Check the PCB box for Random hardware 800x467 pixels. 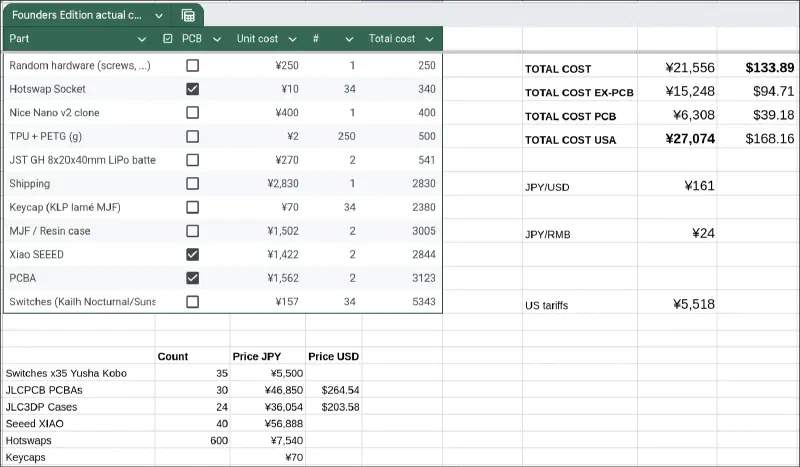click(x=192, y=65)
